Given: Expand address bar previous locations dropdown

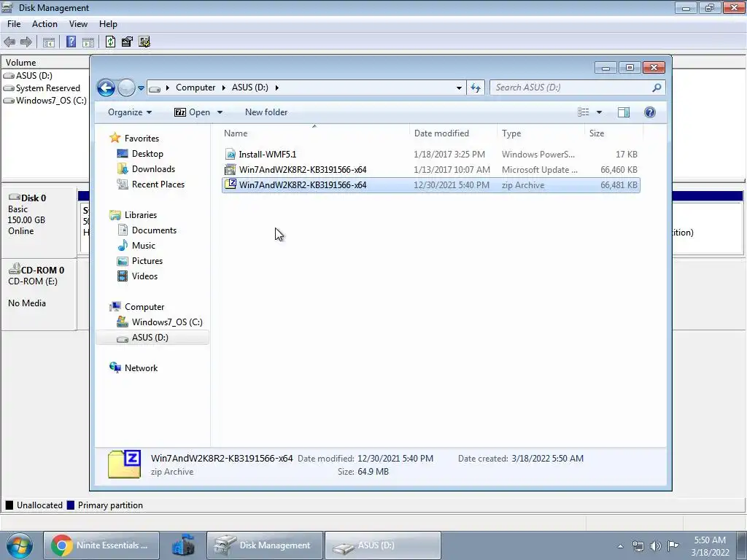Looking at the screenshot, I should tap(459, 87).
